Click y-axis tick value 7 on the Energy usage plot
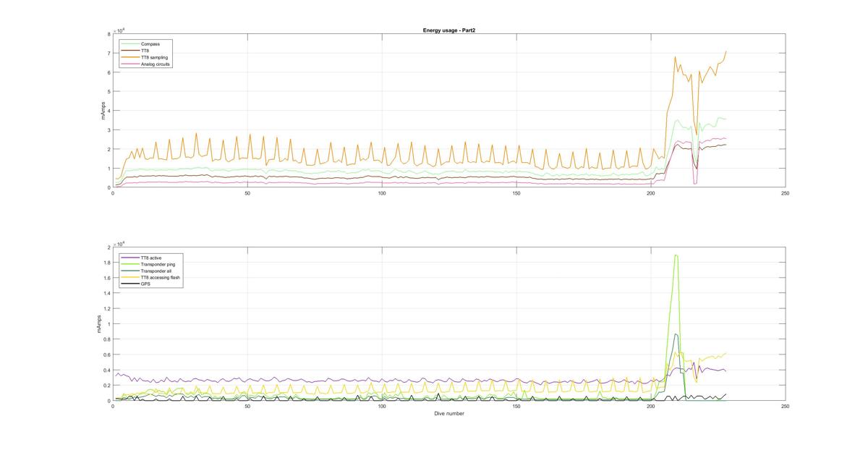Screen dimensions: 868x450 point(109,53)
